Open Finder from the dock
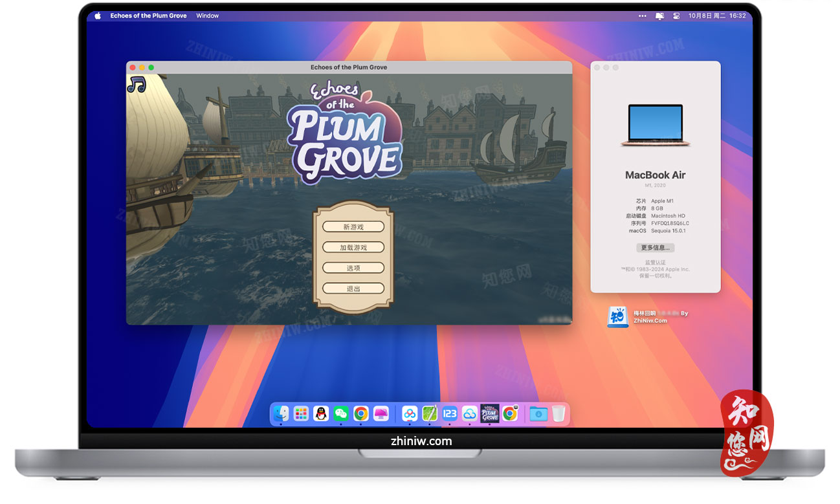 click(281, 413)
